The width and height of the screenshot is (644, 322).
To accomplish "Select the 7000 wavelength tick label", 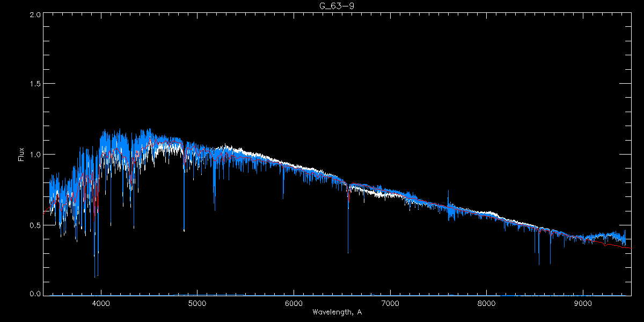I will [x=390, y=304].
